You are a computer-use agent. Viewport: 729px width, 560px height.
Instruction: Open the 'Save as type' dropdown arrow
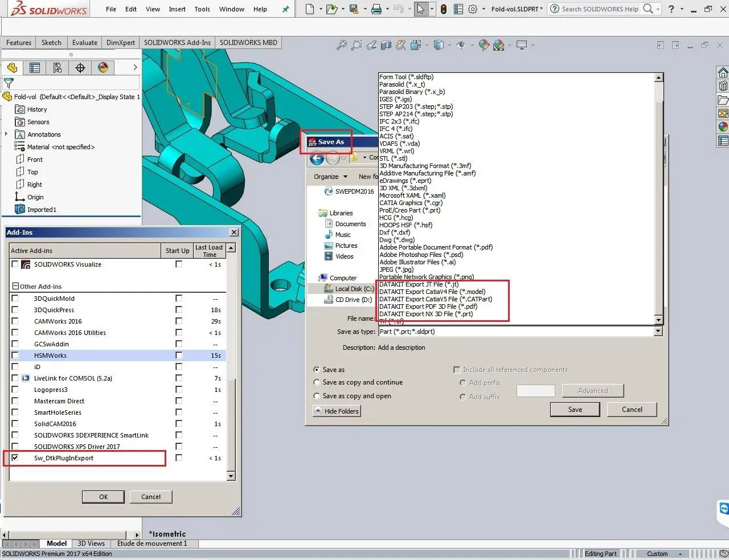coord(658,331)
